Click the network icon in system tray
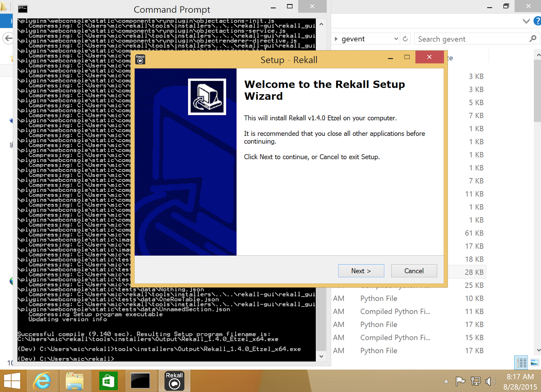The width and height of the screenshot is (541, 392). click(475, 382)
